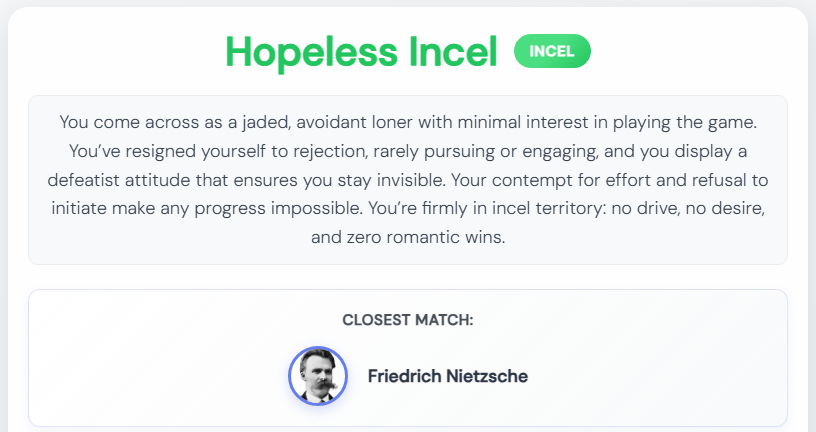Click the blue ring around the portrait

tap(318, 348)
